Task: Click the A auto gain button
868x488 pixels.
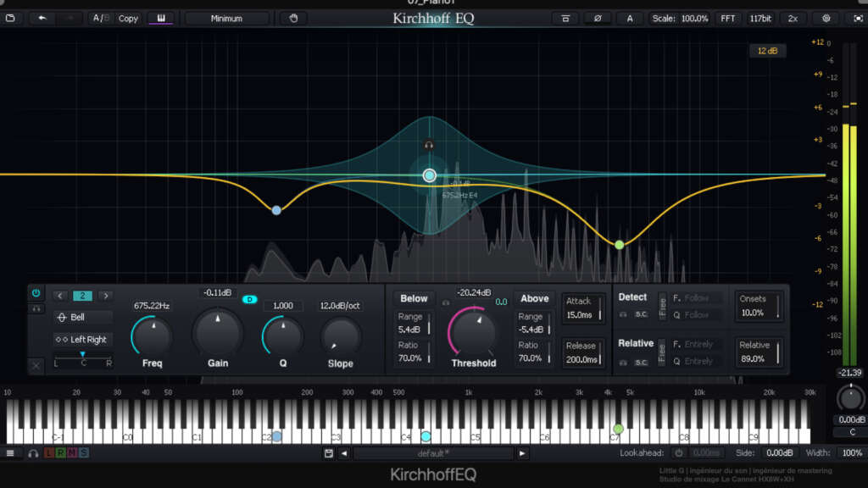Action: click(630, 19)
